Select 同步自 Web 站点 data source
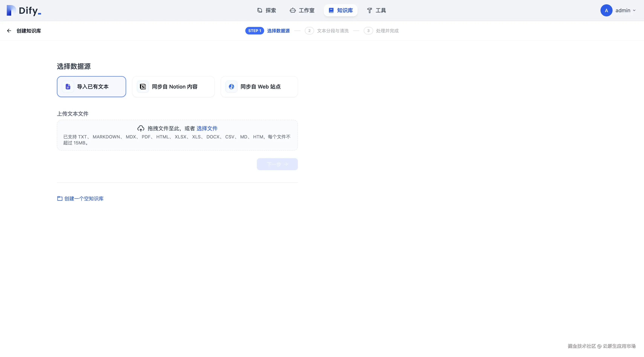 point(259,87)
